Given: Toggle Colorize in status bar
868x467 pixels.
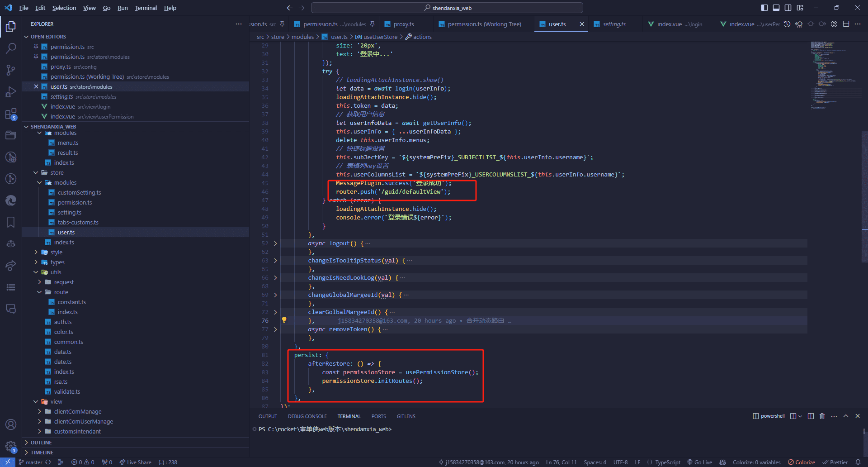Looking at the screenshot, I should tap(802, 462).
